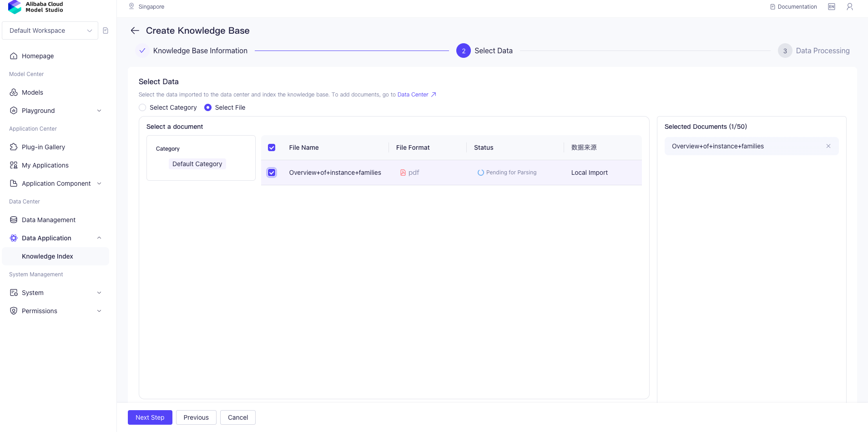
Task: Click the Models icon in sidebar
Action: coord(14,92)
